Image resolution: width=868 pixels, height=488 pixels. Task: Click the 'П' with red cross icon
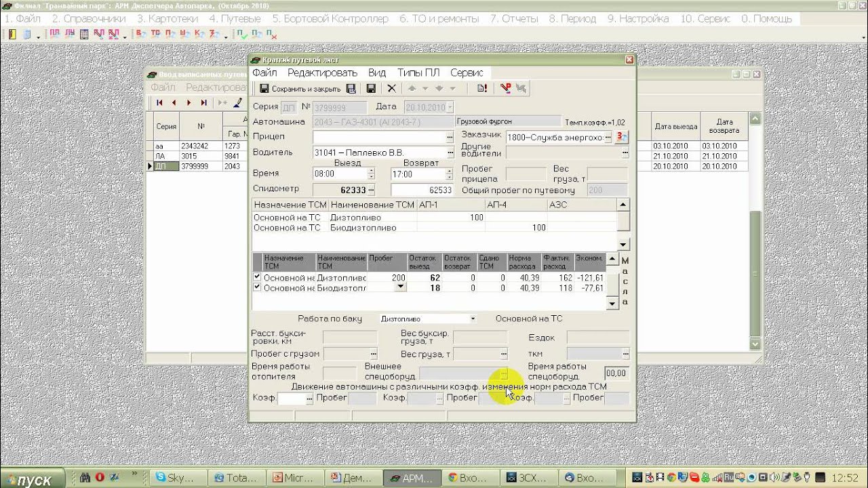(x=271, y=34)
